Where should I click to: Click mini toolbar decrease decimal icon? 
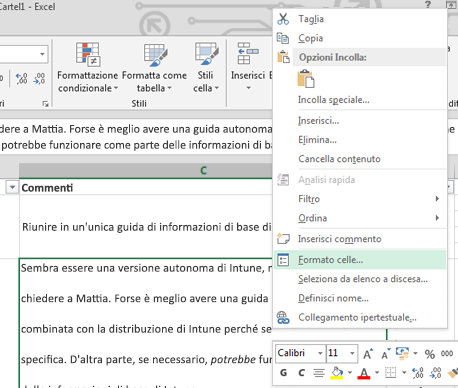(x=436, y=373)
